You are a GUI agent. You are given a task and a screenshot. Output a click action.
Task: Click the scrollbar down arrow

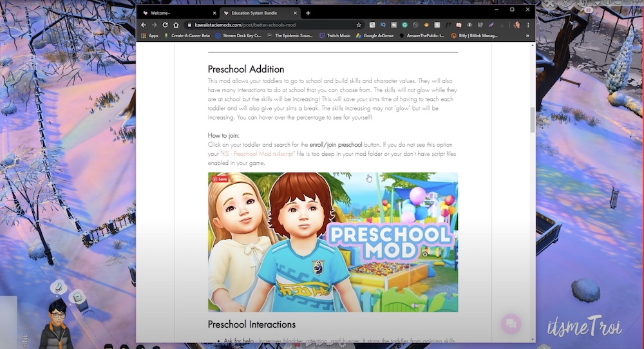pos(533,339)
